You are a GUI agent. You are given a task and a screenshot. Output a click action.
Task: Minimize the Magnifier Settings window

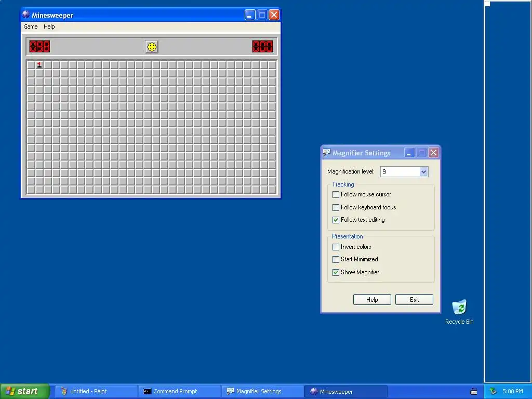(x=409, y=153)
